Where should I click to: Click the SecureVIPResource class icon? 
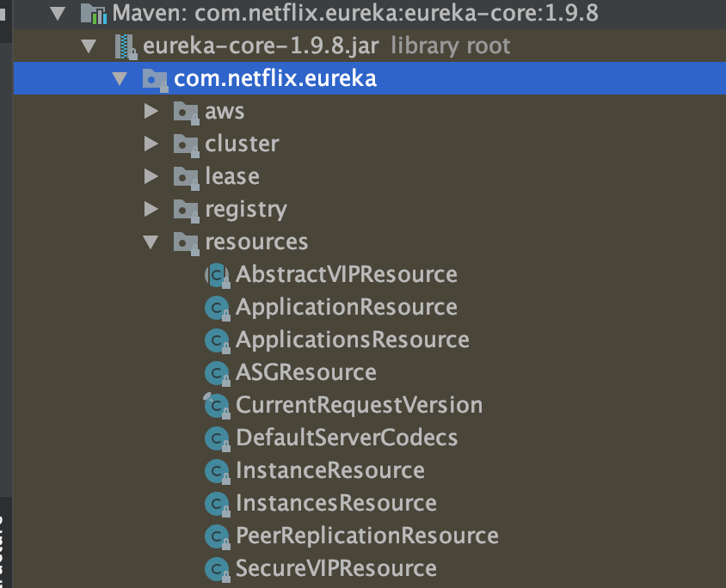pos(216,568)
